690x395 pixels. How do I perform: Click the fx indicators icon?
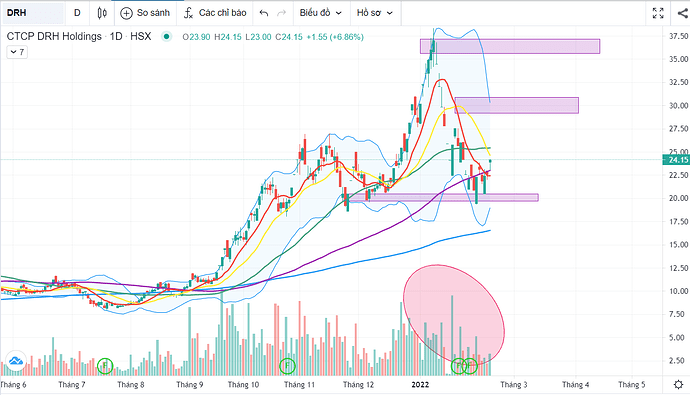[x=188, y=13]
